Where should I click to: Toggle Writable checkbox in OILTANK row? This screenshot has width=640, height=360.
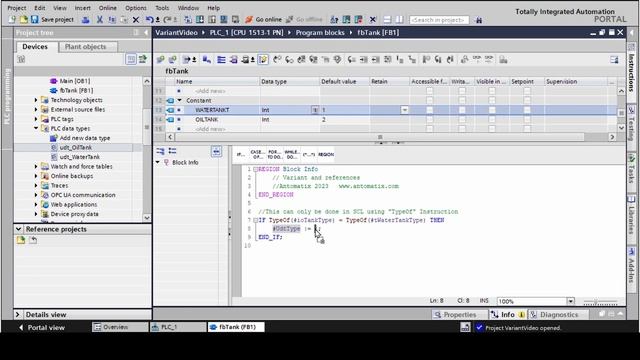(462, 119)
